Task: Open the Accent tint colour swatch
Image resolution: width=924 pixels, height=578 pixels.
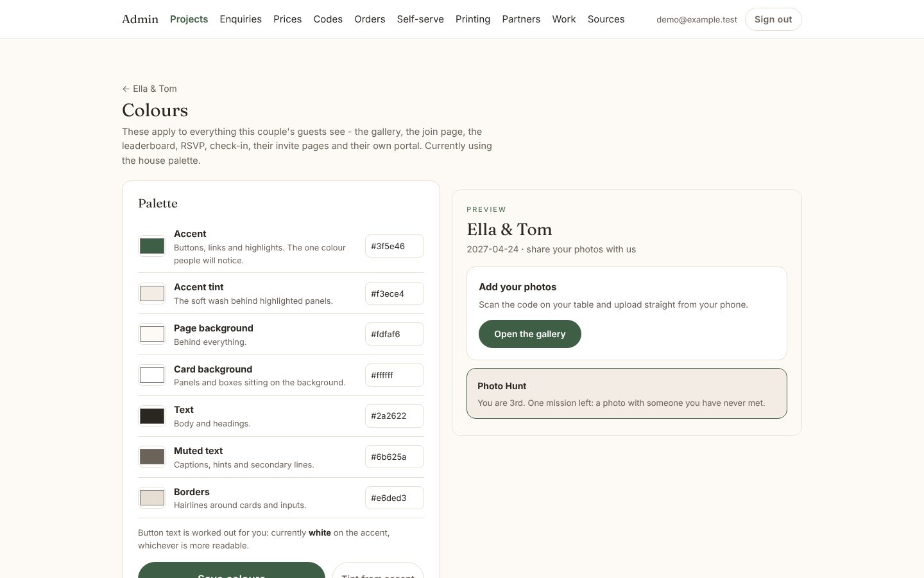Action: pyautogui.click(x=152, y=293)
